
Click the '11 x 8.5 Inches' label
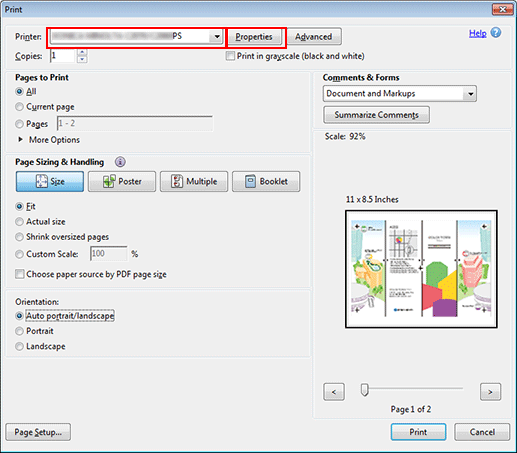[x=372, y=199]
